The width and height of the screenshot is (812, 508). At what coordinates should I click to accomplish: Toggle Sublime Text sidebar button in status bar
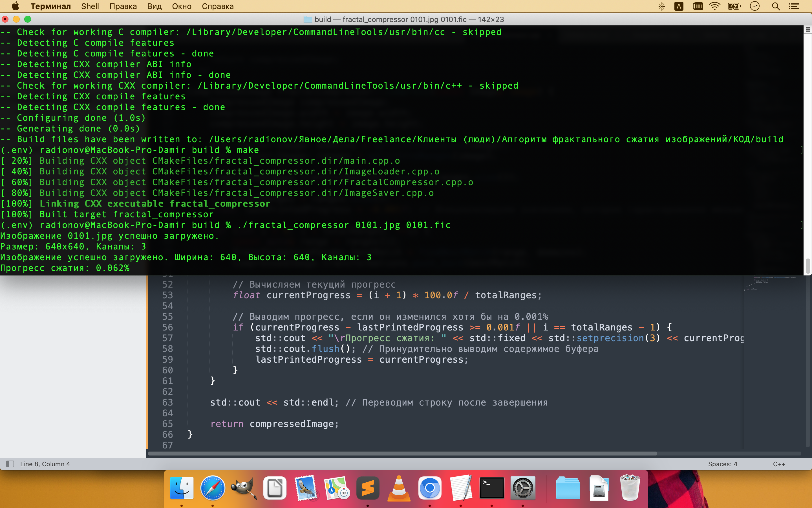[10, 464]
